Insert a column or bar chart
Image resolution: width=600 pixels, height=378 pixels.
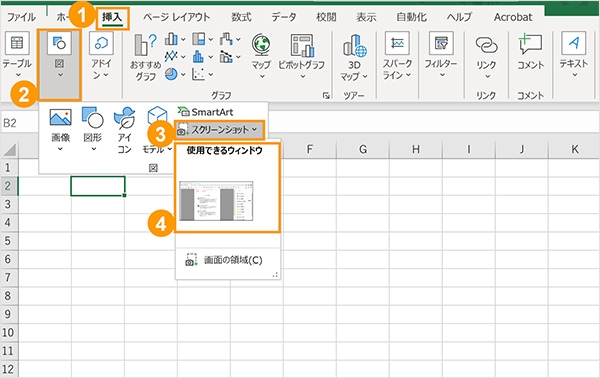coord(171,39)
